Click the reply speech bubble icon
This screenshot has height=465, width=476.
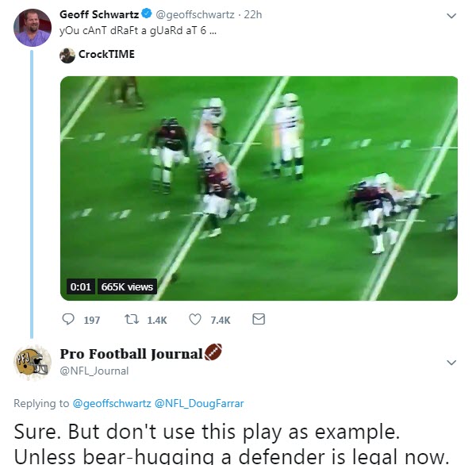pyautogui.click(x=67, y=320)
